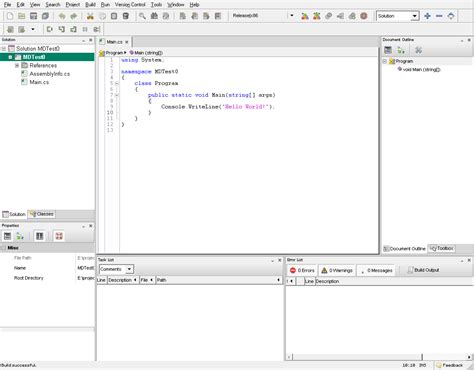Click the Console.WriteLine code line

pos(218,107)
